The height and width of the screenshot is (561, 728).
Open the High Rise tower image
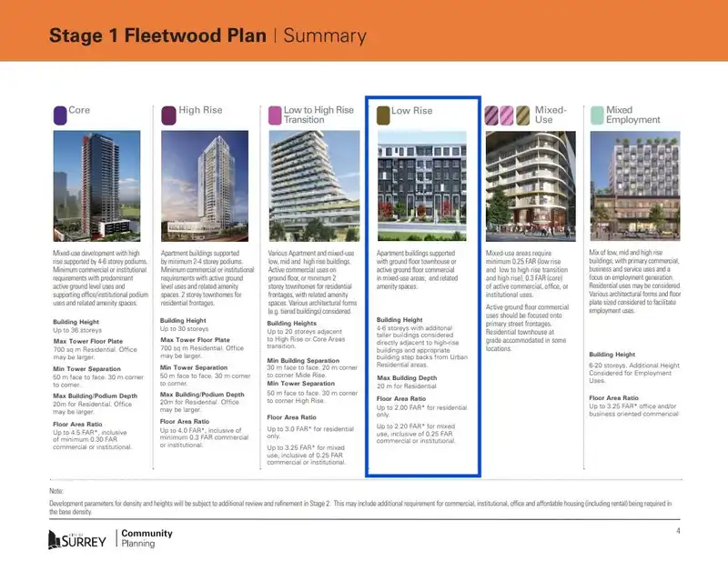205,186
